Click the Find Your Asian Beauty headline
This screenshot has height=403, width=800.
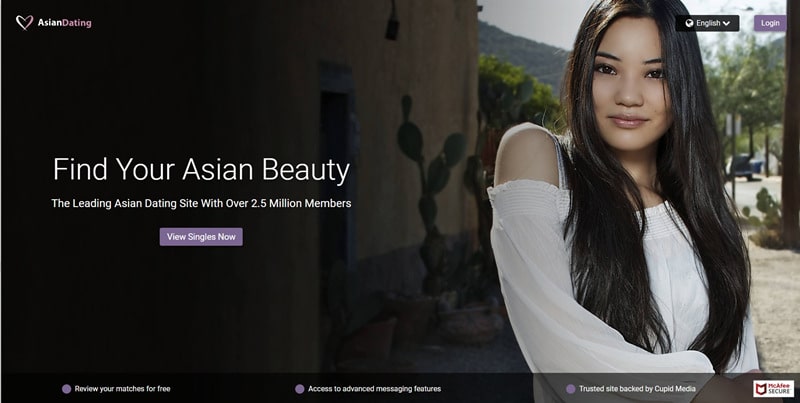[x=202, y=170]
